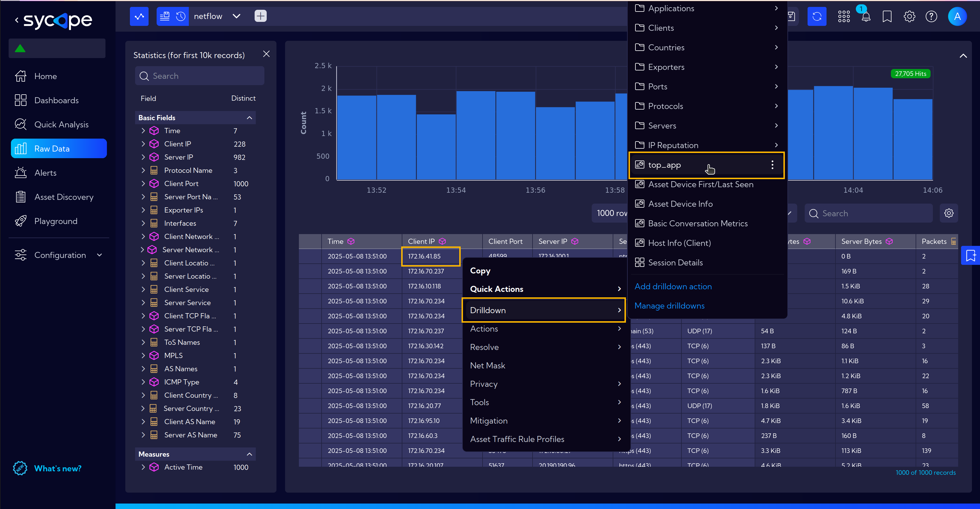Image resolution: width=980 pixels, height=509 pixels.
Task: Select Host Info (Client) drilldown
Action: pyautogui.click(x=707, y=243)
